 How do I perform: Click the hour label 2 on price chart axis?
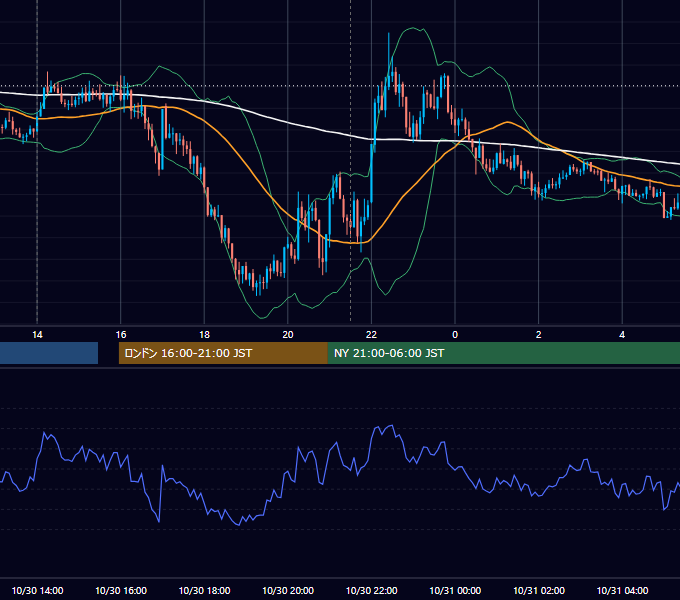click(539, 335)
